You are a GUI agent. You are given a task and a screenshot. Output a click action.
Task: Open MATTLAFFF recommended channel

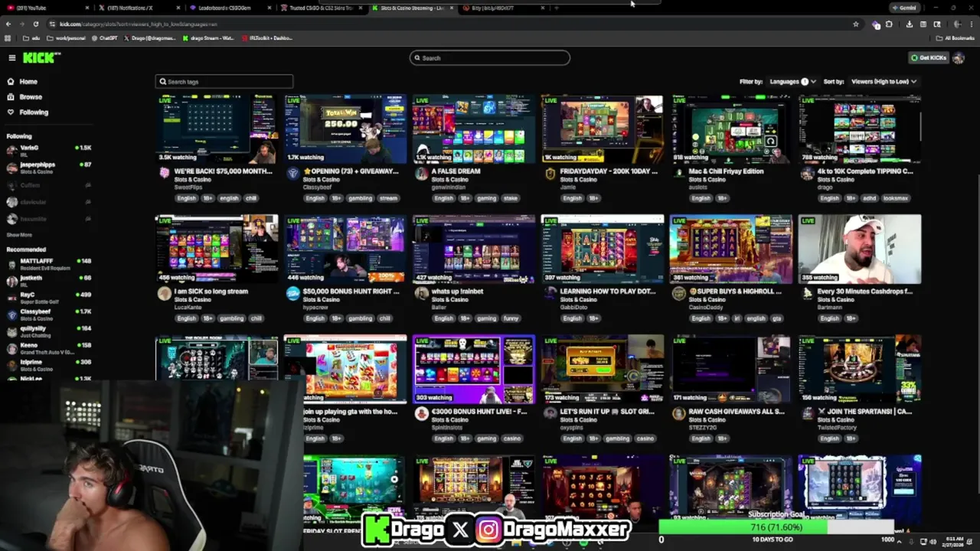pyautogui.click(x=47, y=264)
